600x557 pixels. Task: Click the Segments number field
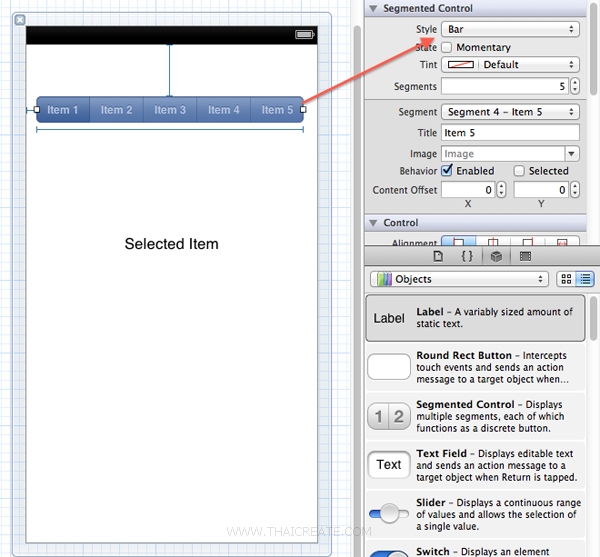(505, 86)
